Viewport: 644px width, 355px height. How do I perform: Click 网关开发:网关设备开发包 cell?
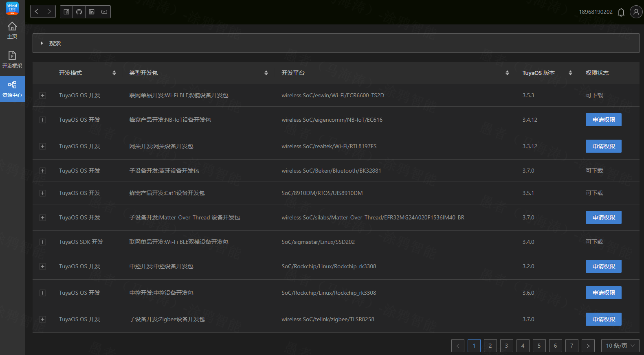click(x=161, y=146)
